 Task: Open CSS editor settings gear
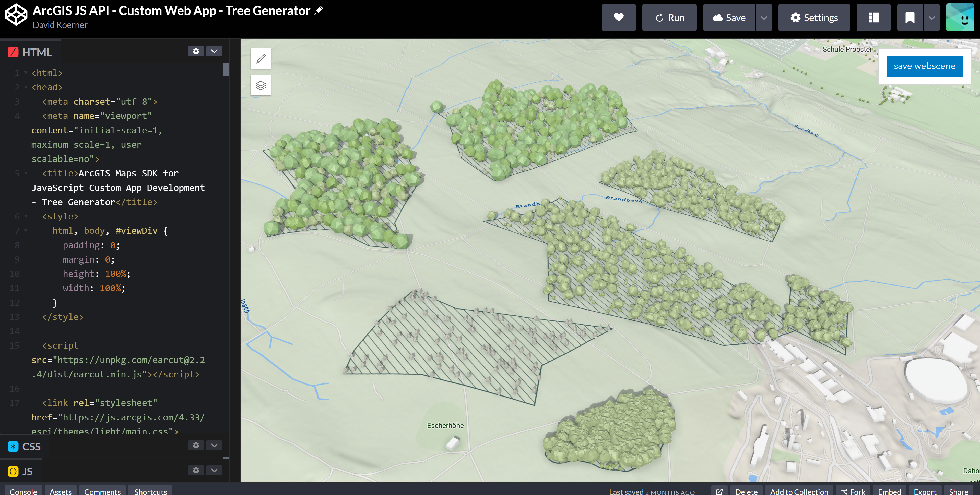pos(196,445)
